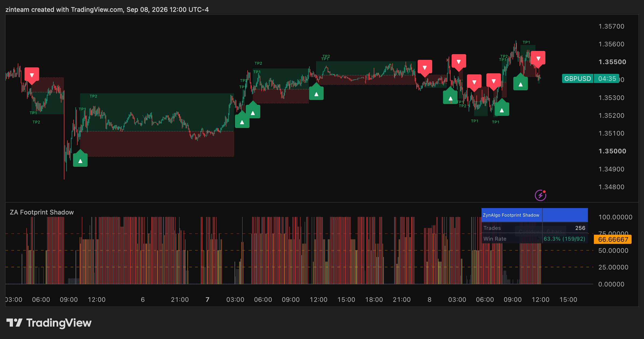This screenshot has width=644, height=339.
Task: Click the 1.35000 price axis label
Action: [612, 151]
